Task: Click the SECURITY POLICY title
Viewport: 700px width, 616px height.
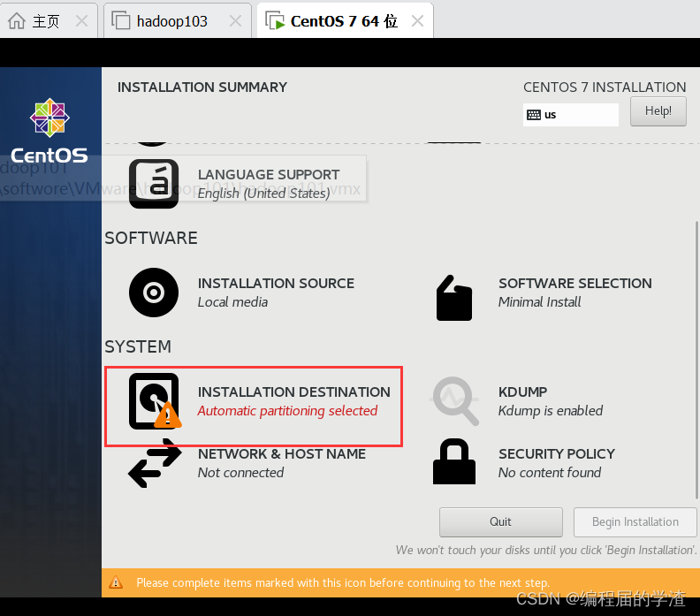Action: 557,454
